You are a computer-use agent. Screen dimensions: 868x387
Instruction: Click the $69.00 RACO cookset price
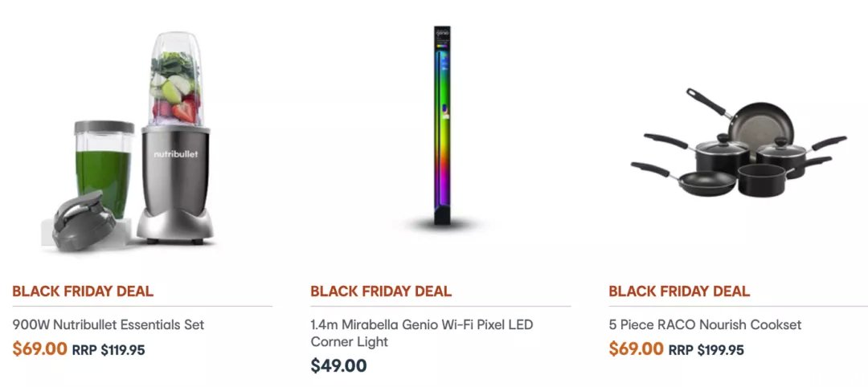pos(636,349)
